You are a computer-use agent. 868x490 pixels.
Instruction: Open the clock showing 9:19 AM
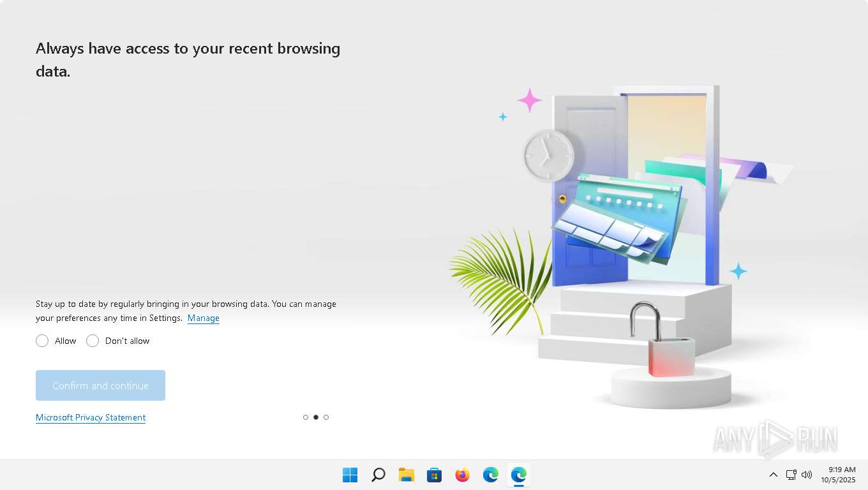pyautogui.click(x=838, y=475)
